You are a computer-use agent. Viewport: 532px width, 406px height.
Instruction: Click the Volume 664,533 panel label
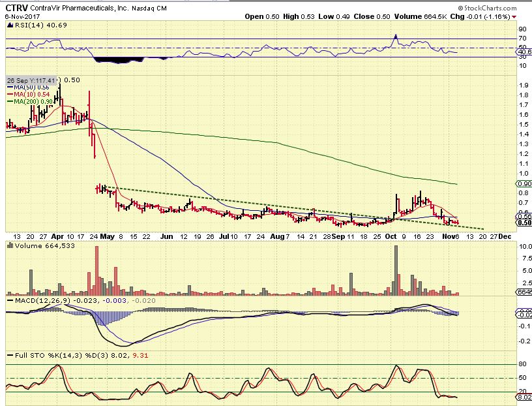tap(44, 245)
